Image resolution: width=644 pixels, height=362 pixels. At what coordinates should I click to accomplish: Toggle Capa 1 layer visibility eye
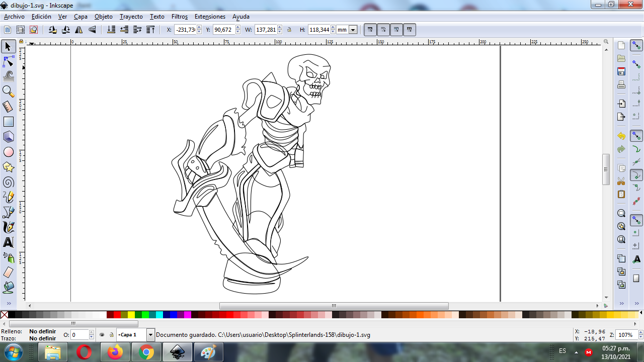point(102,334)
